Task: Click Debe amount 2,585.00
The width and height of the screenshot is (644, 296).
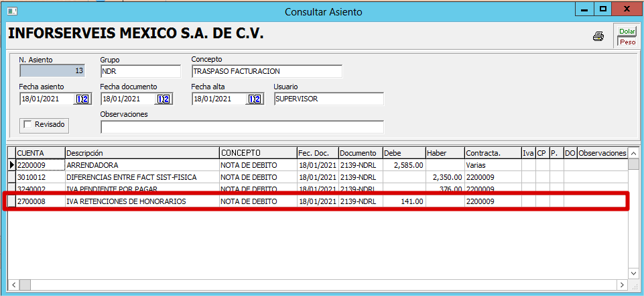Action: point(403,165)
